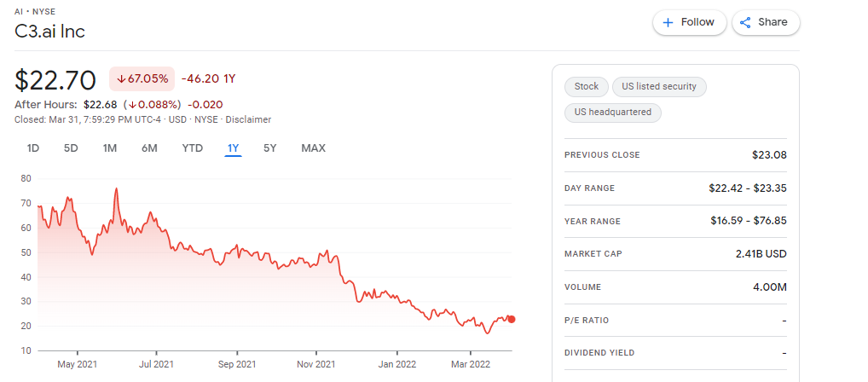
Task: Click the down arrow in 67.05% badge
Action: (x=121, y=78)
